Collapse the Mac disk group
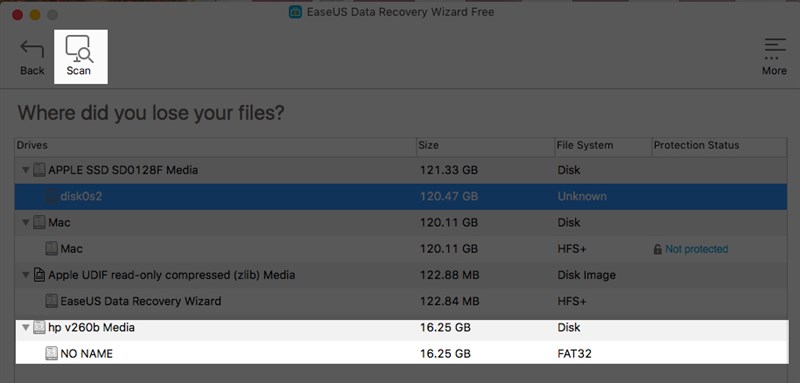The height and width of the screenshot is (383, 800). (x=26, y=222)
